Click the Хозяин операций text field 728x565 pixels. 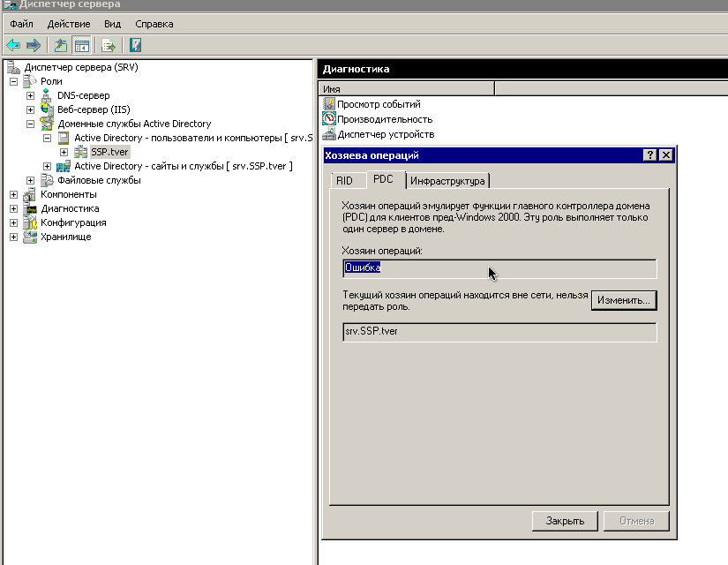[499, 268]
